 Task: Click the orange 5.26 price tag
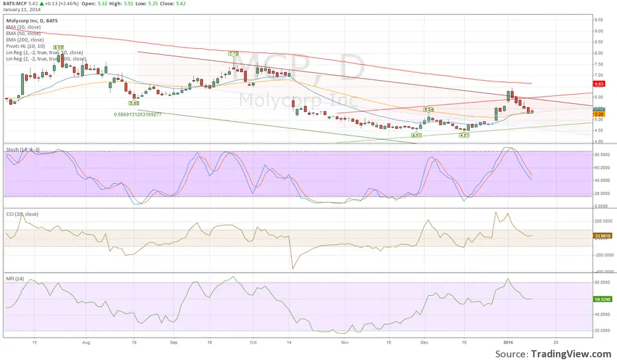point(599,114)
